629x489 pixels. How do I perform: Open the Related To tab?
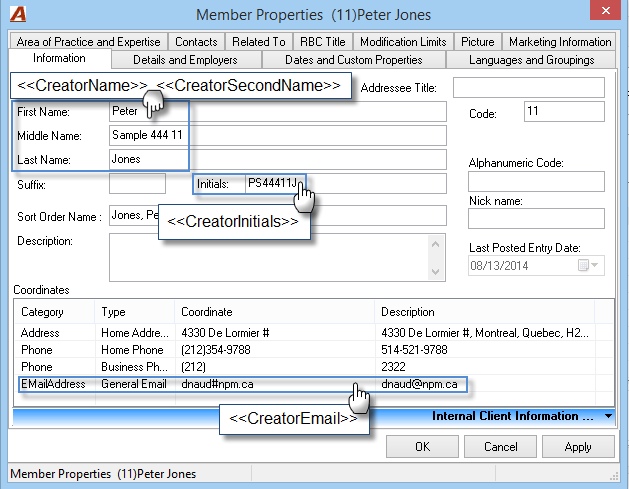click(259, 42)
